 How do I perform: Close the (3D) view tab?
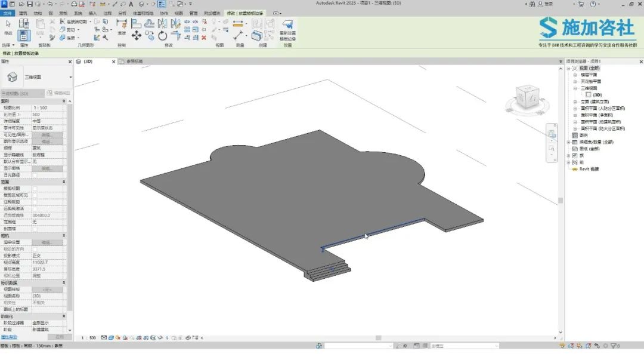[x=114, y=61]
